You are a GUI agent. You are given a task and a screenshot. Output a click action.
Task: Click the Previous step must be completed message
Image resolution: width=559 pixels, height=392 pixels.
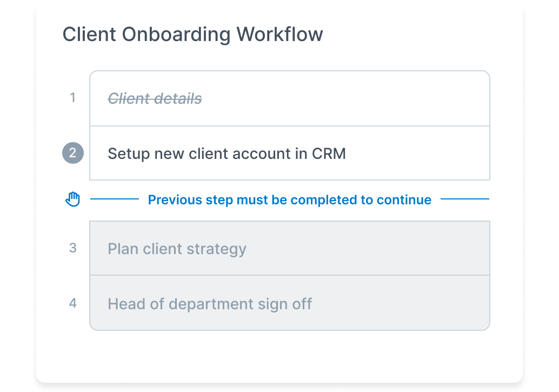(x=289, y=200)
